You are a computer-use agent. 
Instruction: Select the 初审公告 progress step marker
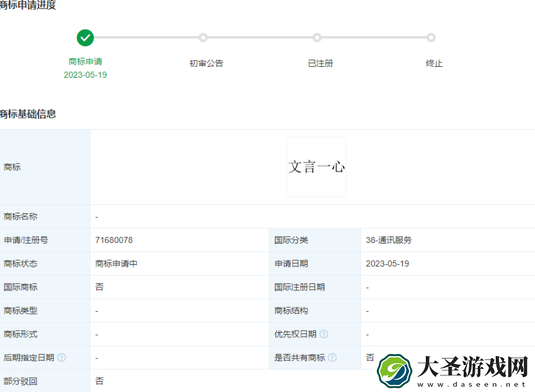(x=203, y=37)
